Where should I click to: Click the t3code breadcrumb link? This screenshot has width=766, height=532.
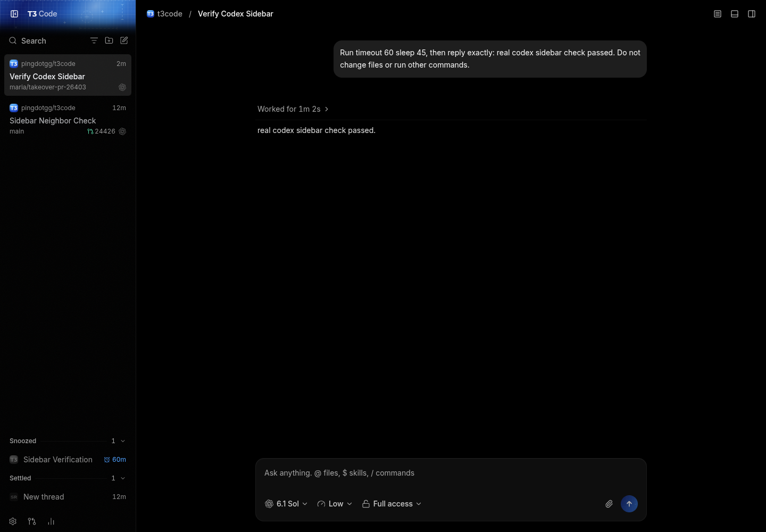[164, 14]
